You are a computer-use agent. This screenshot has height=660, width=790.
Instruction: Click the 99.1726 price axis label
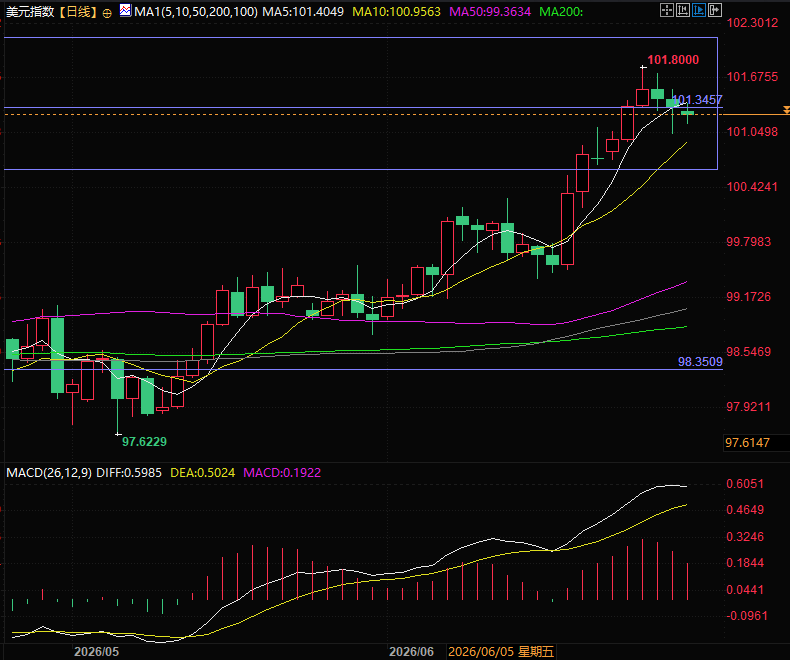tap(749, 297)
